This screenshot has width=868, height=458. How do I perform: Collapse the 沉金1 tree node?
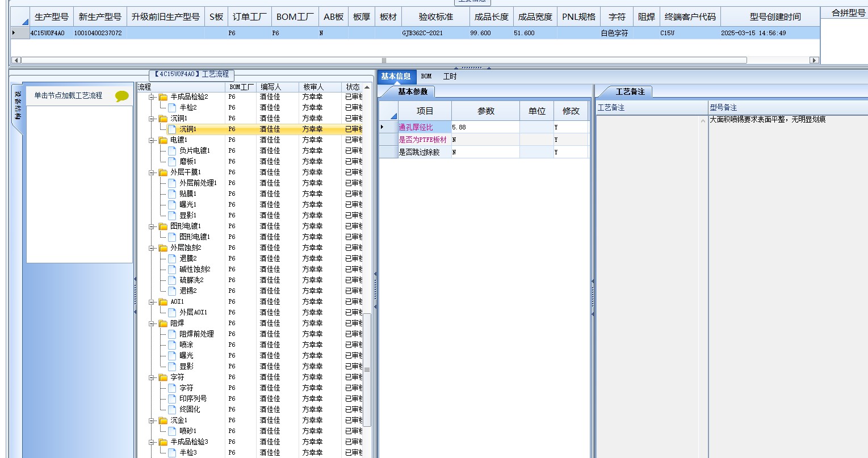[152, 421]
